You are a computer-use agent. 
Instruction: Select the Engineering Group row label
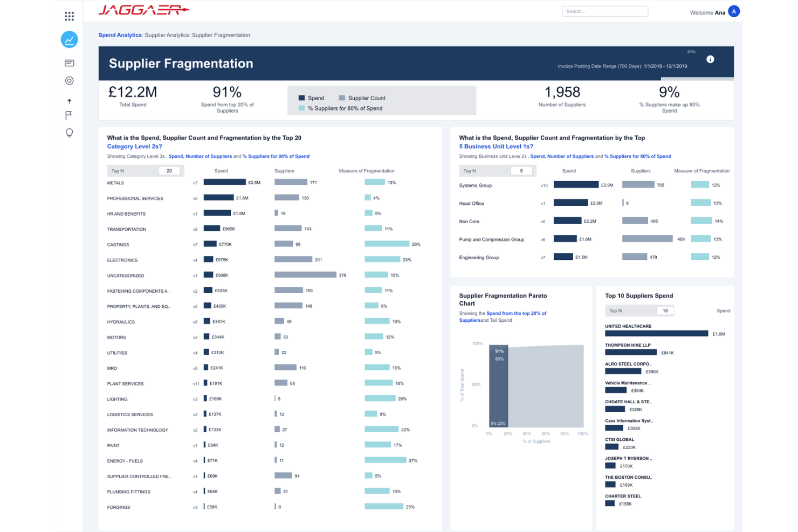(x=479, y=258)
